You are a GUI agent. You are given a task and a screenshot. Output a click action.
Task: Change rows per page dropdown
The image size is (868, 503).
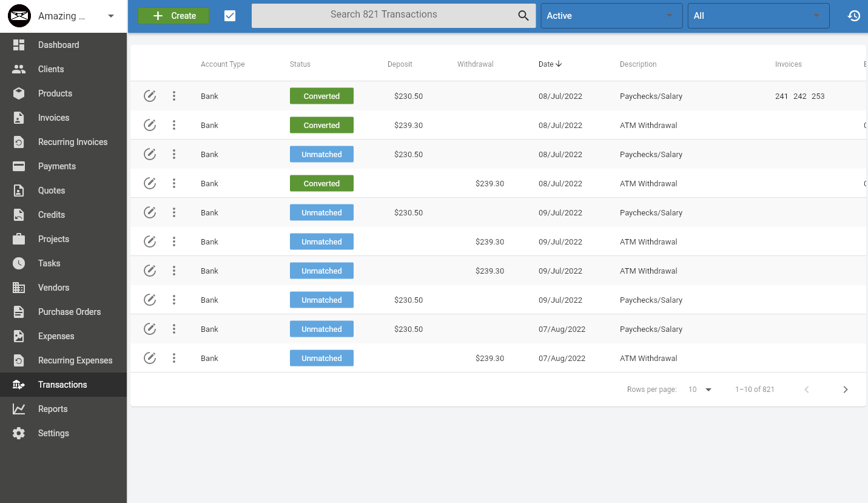coord(700,390)
